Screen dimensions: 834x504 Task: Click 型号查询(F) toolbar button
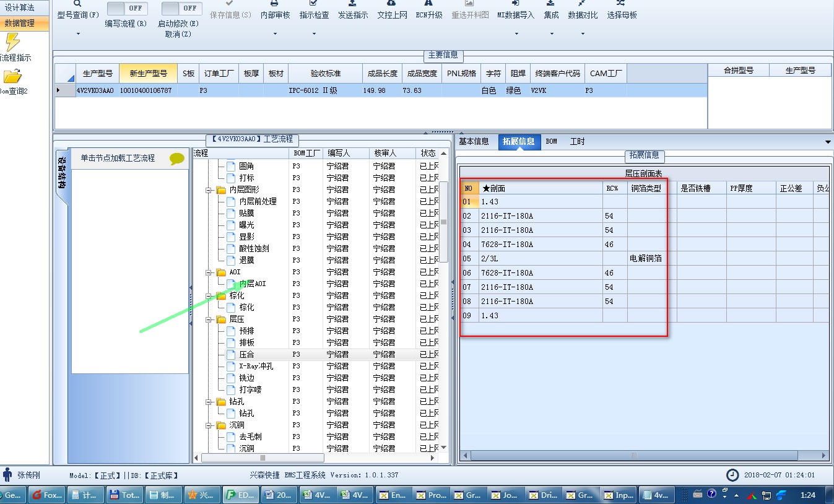(x=78, y=10)
